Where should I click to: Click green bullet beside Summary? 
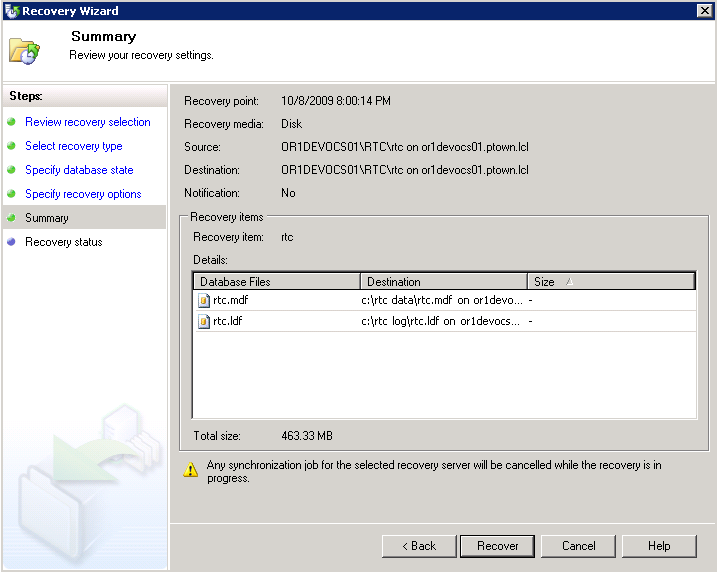pyautogui.click(x=11, y=217)
